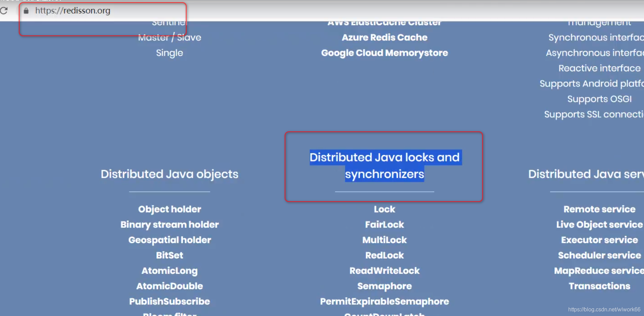Click the Reactive interface text
This screenshot has height=316, width=644.
tap(600, 68)
